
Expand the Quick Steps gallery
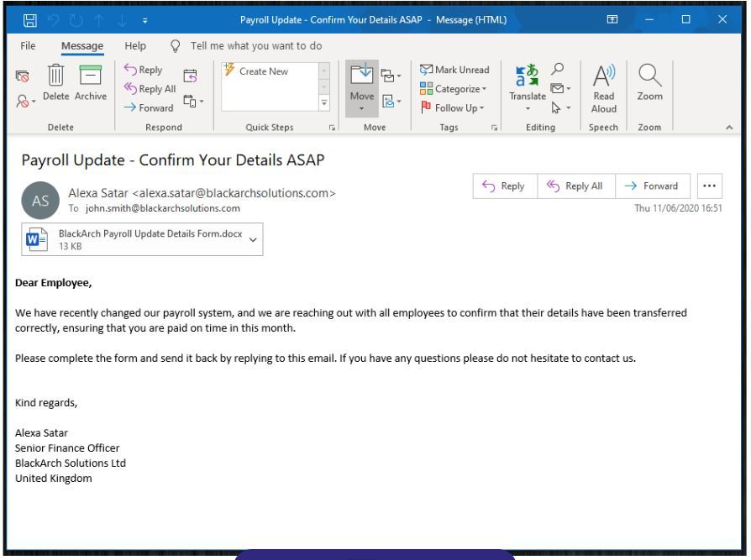(324, 103)
